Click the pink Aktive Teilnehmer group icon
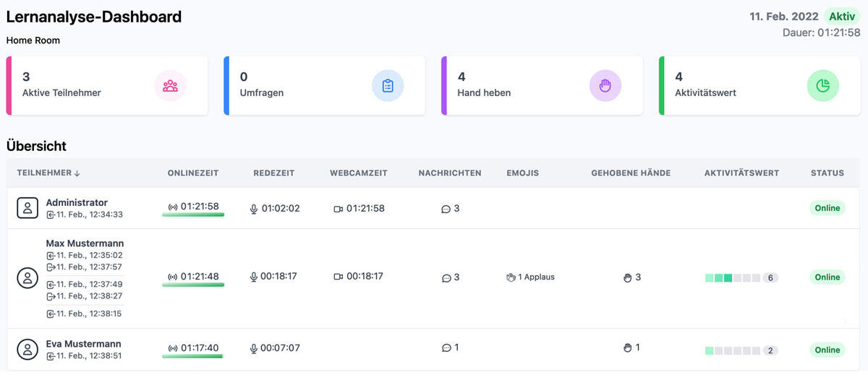The height and width of the screenshot is (380, 868). [170, 86]
